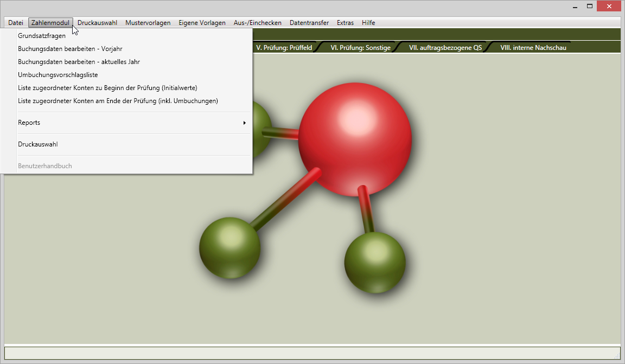Select Grundsatzfragen from the dropdown
The width and height of the screenshot is (625, 364).
42,36
